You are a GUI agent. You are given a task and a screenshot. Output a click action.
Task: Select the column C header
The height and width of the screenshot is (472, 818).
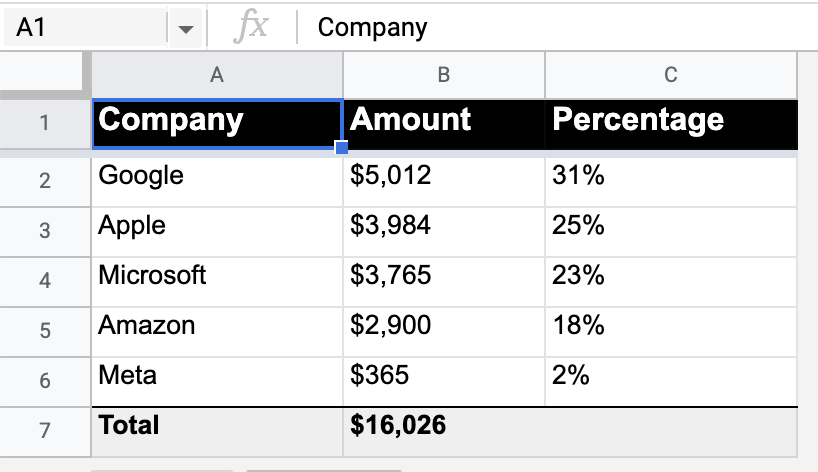click(x=670, y=75)
